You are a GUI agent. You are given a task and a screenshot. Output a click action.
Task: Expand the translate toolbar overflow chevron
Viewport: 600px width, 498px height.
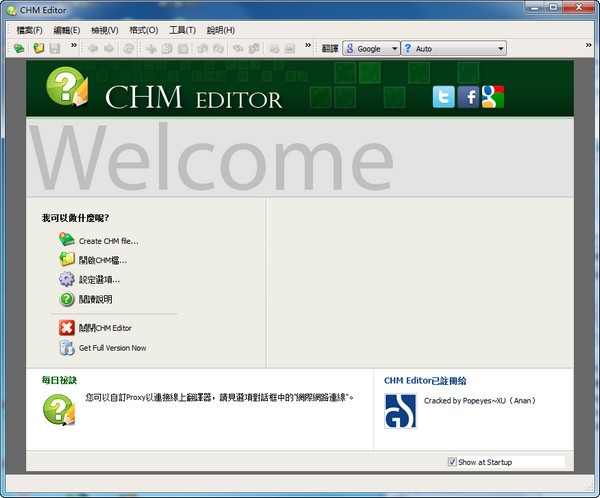click(x=589, y=45)
